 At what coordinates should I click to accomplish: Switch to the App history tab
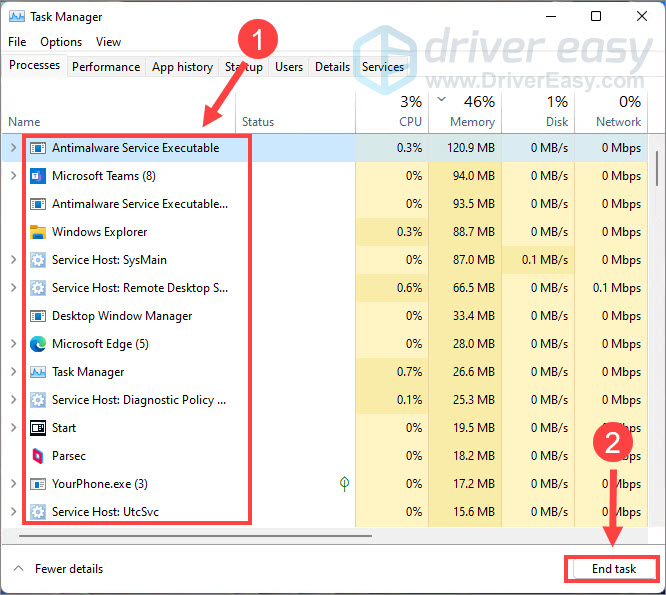coord(182,67)
